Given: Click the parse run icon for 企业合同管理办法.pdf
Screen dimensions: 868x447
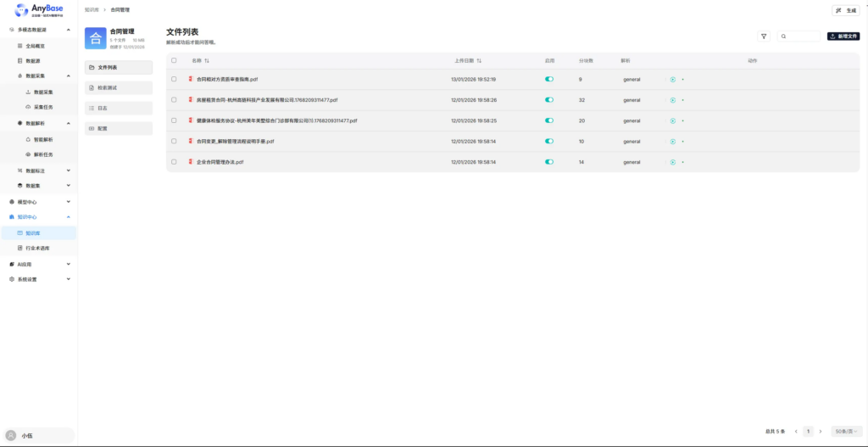Looking at the screenshot, I should (672, 161).
